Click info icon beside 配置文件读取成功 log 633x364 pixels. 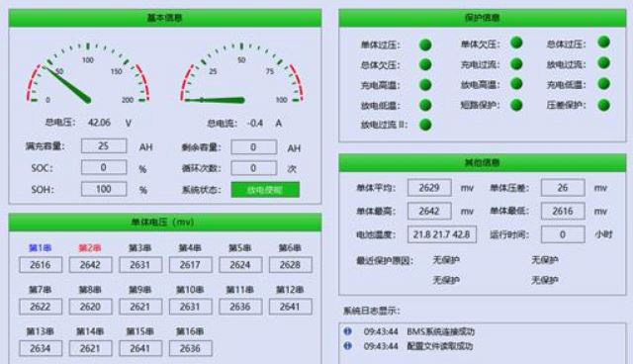pyautogui.click(x=347, y=346)
